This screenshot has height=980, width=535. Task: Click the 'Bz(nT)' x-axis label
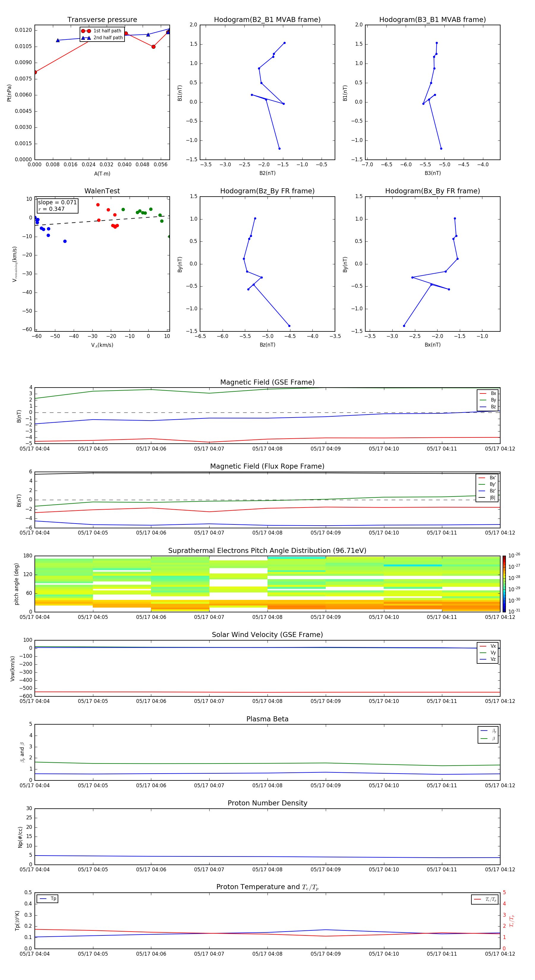pos(267,345)
